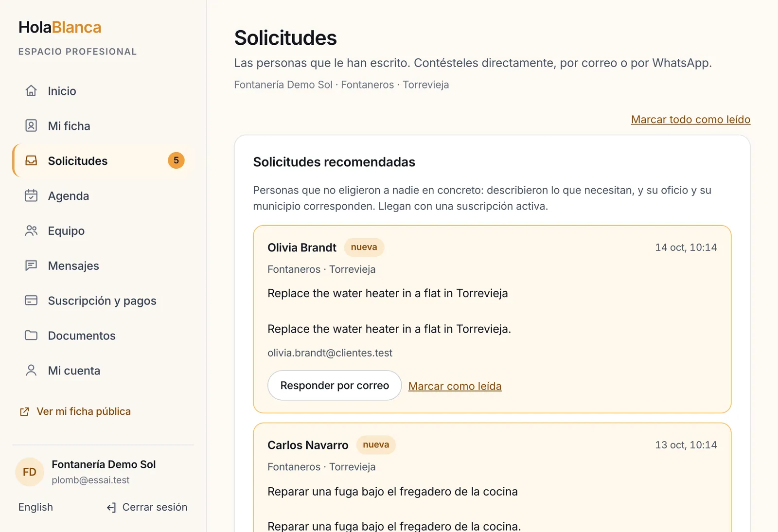Image resolution: width=778 pixels, height=532 pixels.
Task: Click the HolaBlanca logo
Action: [60, 27]
